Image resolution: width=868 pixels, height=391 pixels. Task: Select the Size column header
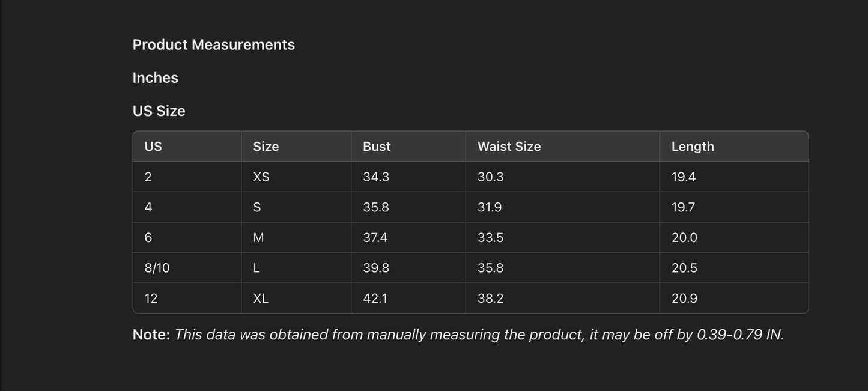click(266, 147)
